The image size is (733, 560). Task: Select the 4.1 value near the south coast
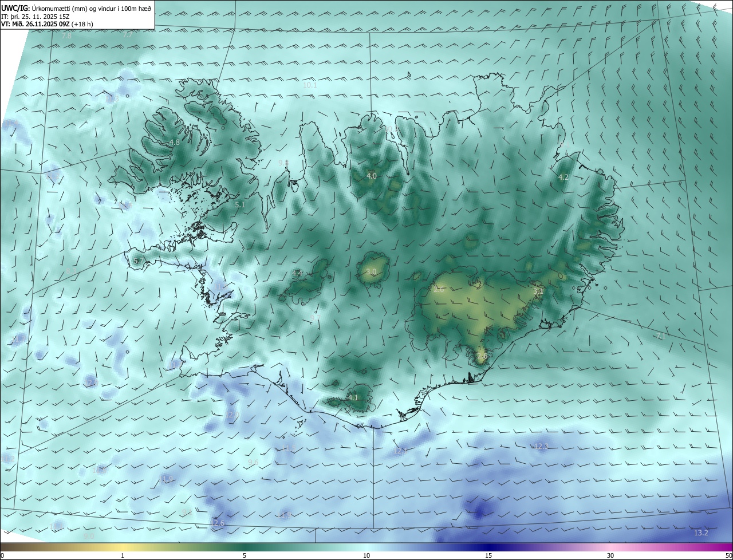pyautogui.click(x=353, y=397)
